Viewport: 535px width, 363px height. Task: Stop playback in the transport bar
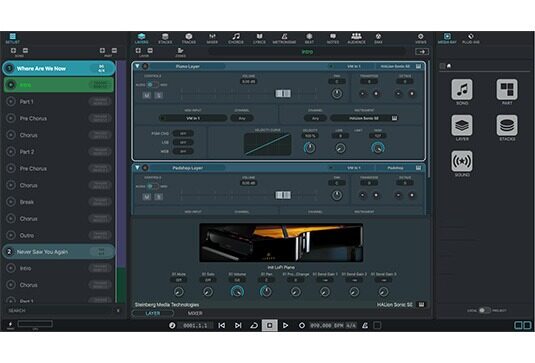coord(269,325)
